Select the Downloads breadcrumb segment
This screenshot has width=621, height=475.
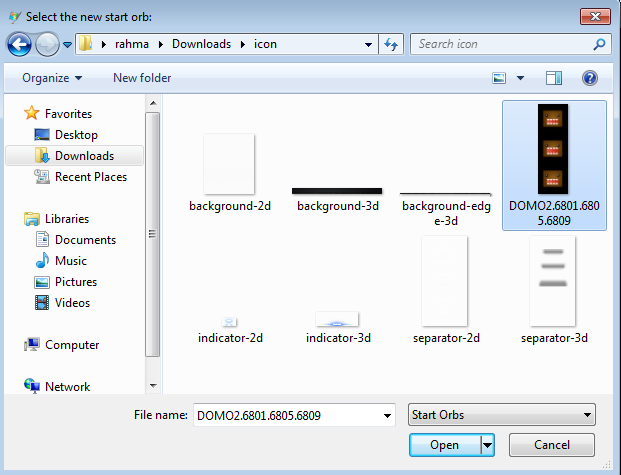click(x=201, y=44)
